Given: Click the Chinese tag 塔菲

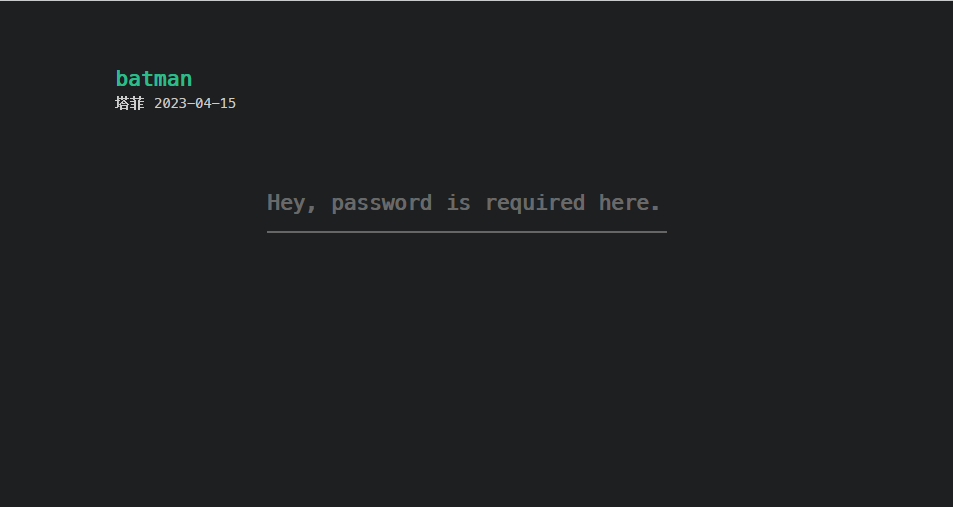Looking at the screenshot, I should click(129, 103).
